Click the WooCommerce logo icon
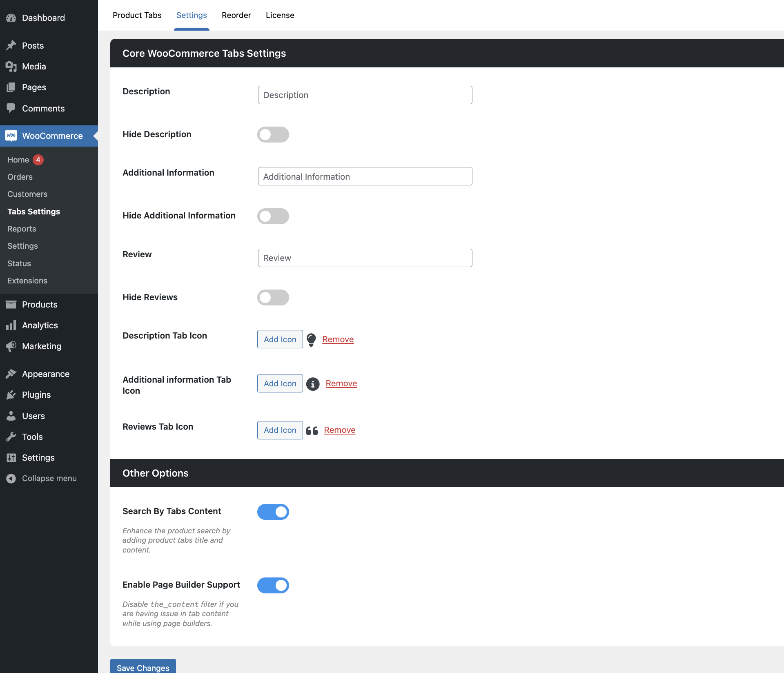The image size is (784, 673). pos(11,136)
